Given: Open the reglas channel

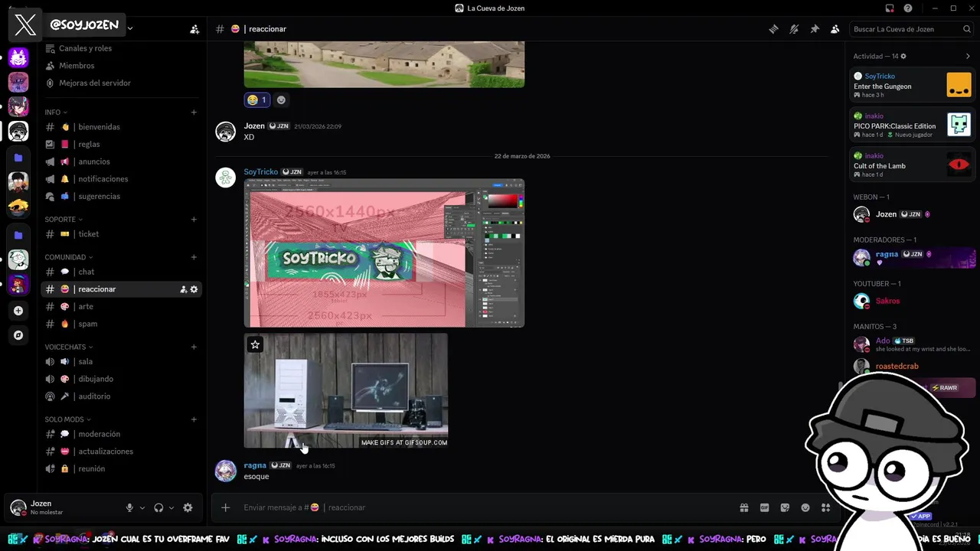Looking at the screenshot, I should pyautogui.click(x=122, y=144).
